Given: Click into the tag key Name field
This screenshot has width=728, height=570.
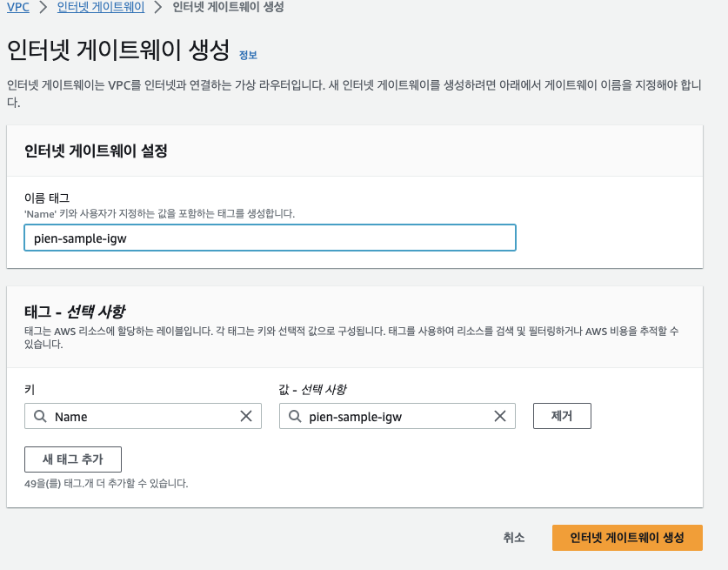Looking at the screenshot, I should [143, 416].
